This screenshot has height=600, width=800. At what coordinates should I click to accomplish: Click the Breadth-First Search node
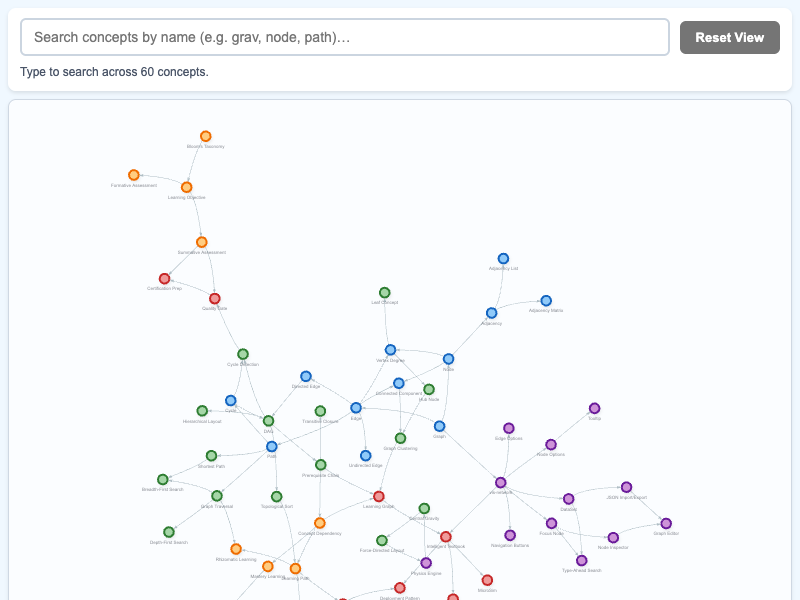point(163,479)
